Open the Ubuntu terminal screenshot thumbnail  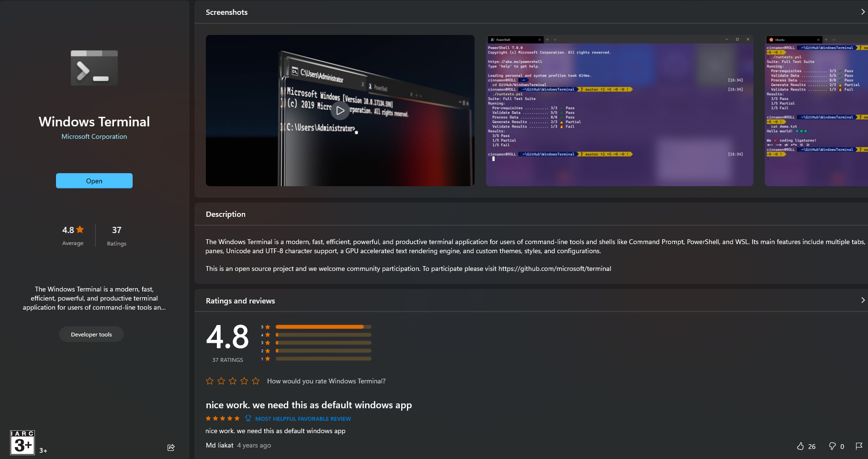point(816,111)
